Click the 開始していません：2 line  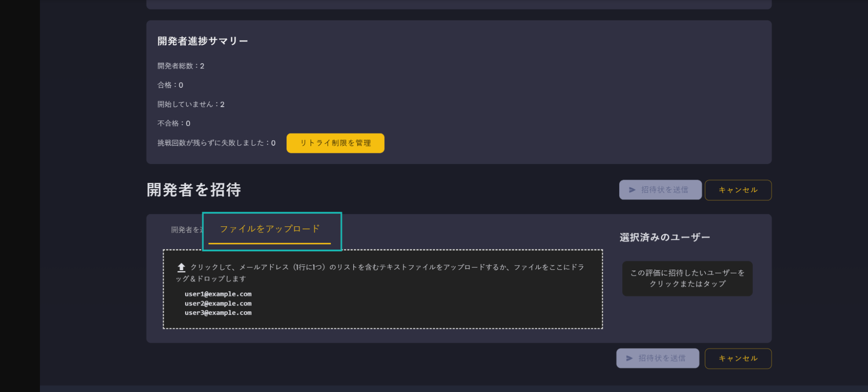click(x=191, y=104)
